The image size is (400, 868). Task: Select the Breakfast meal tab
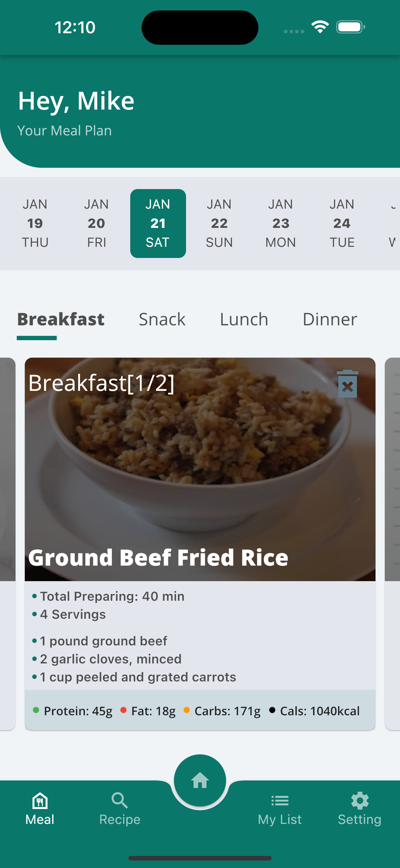pyautogui.click(x=60, y=319)
